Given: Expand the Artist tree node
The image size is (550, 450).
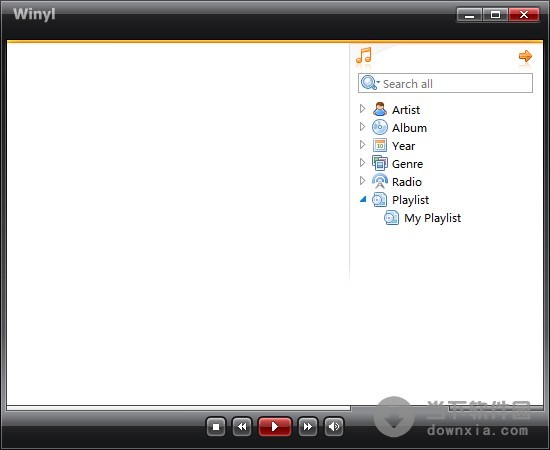Looking at the screenshot, I should click(x=363, y=109).
